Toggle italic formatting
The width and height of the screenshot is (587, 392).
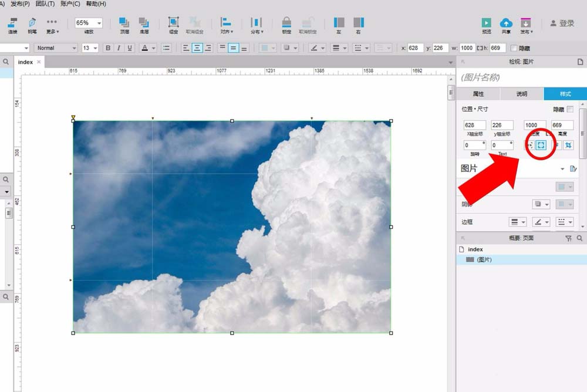pos(119,48)
